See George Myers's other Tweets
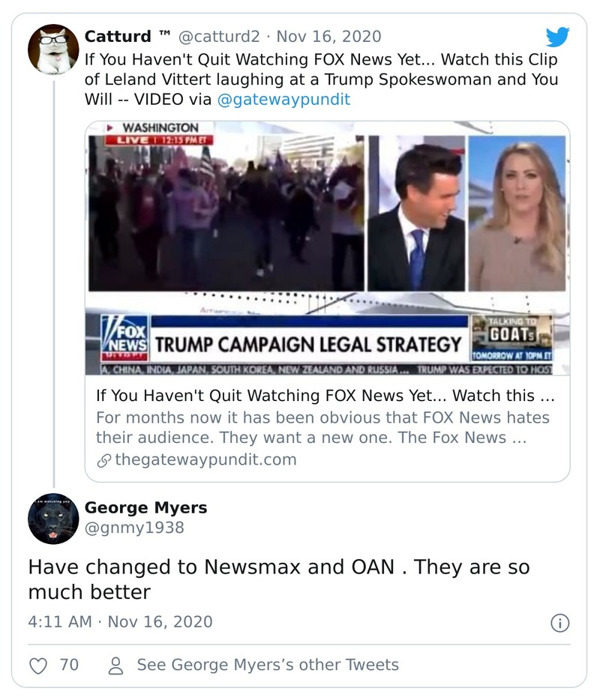The image size is (600, 700). [x=268, y=665]
